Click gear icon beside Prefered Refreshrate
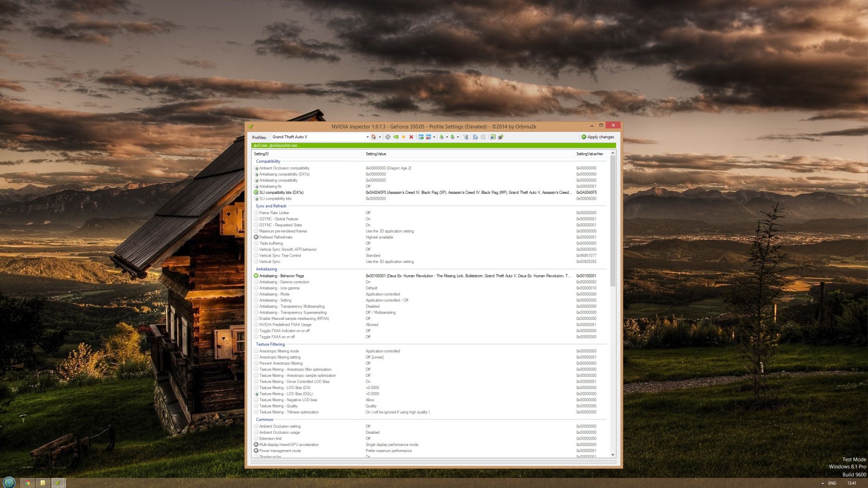 [x=256, y=237]
